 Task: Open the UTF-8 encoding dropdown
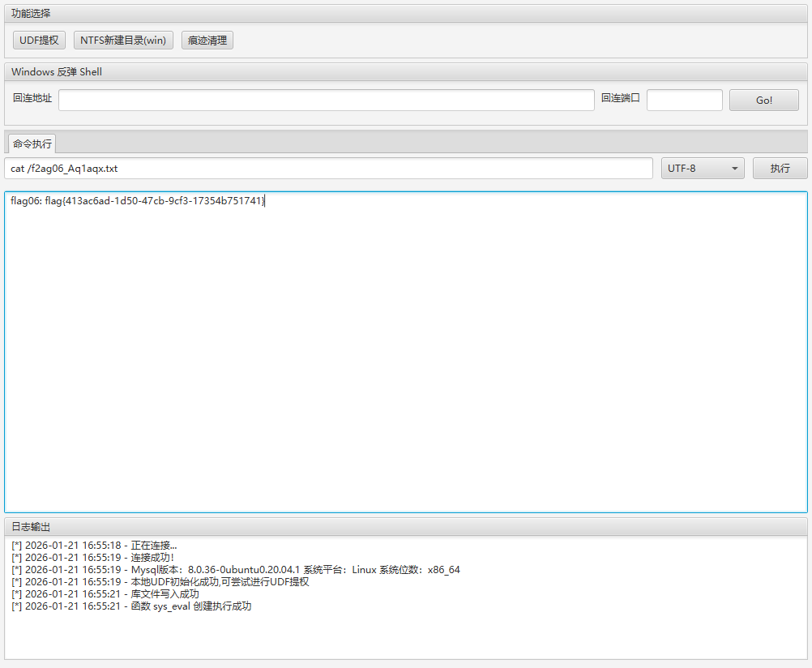(703, 169)
